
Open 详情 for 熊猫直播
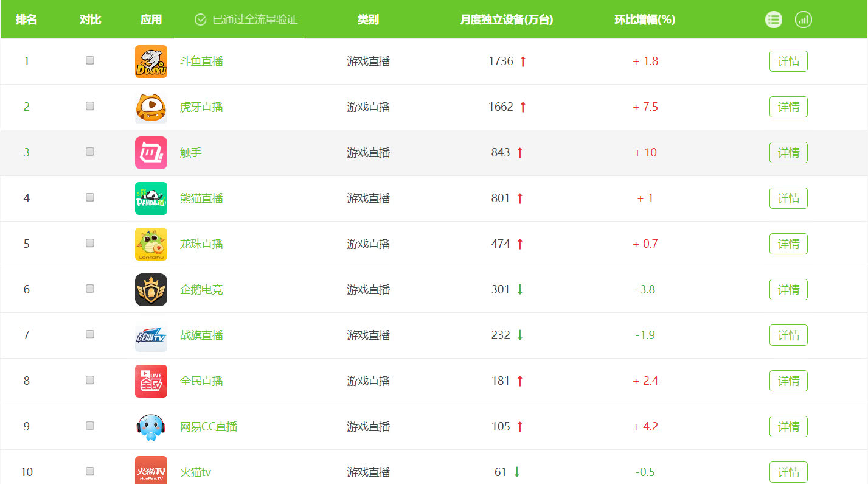788,198
